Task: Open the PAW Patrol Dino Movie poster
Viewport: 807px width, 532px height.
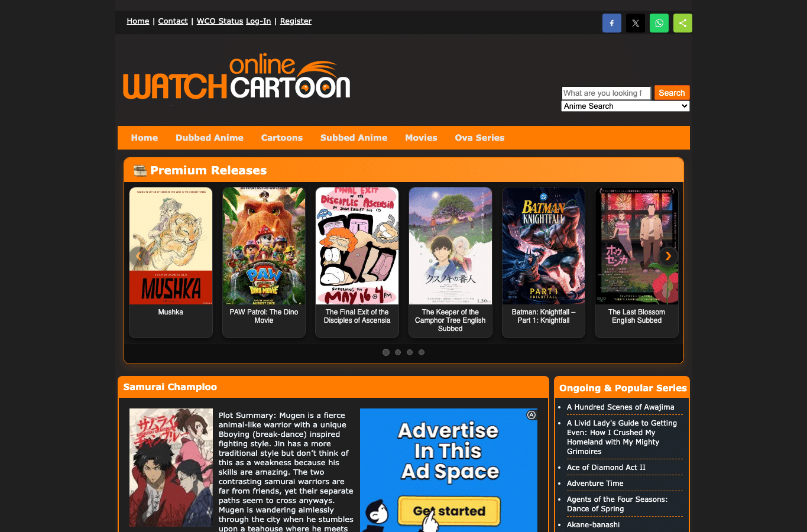Action: click(264, 246)
